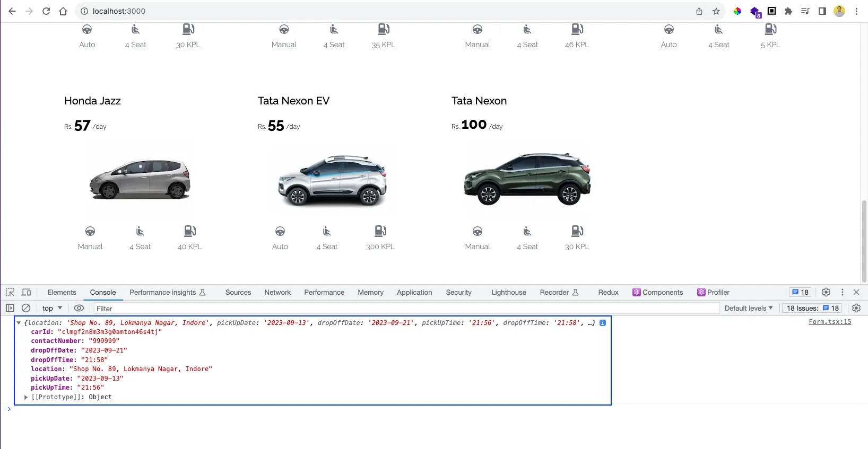Open the media control playlist icon
Screen dimensions: 868x449
point(805,11)
